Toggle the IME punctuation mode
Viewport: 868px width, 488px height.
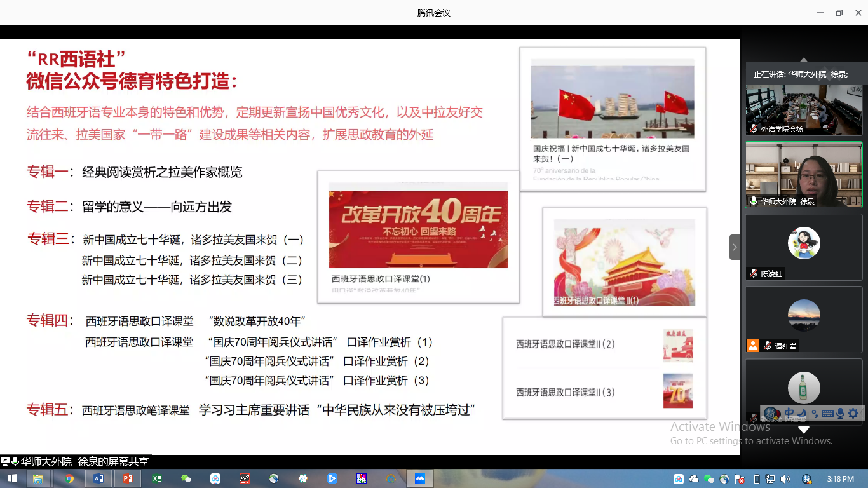(x=814, y=414)
